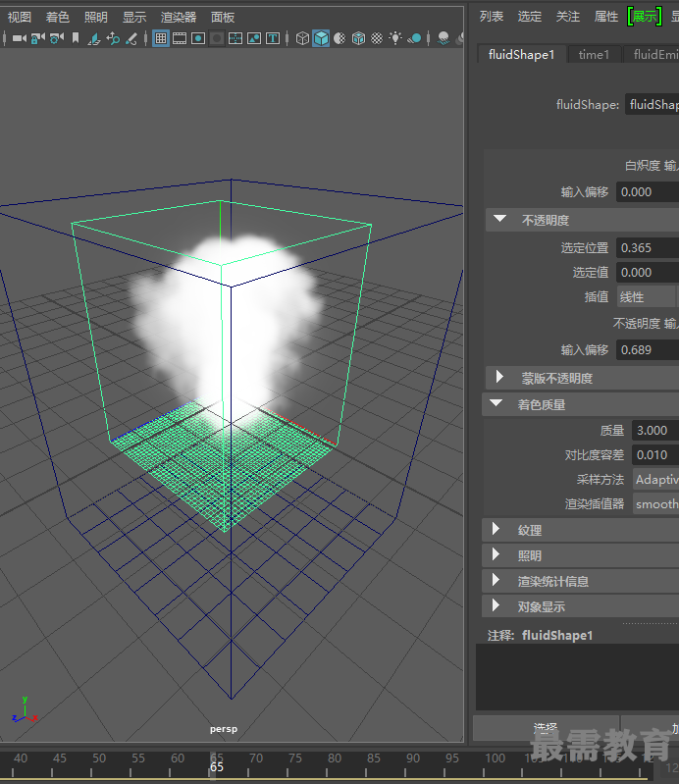
Task: Open the 照明 viewport menu
Action: (96, 17)
